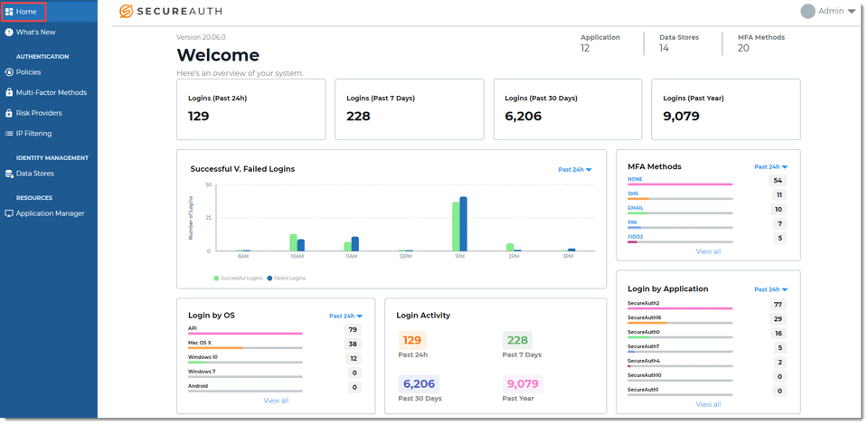Click the Logins (Past 24h) card

[x=250, y=109]
